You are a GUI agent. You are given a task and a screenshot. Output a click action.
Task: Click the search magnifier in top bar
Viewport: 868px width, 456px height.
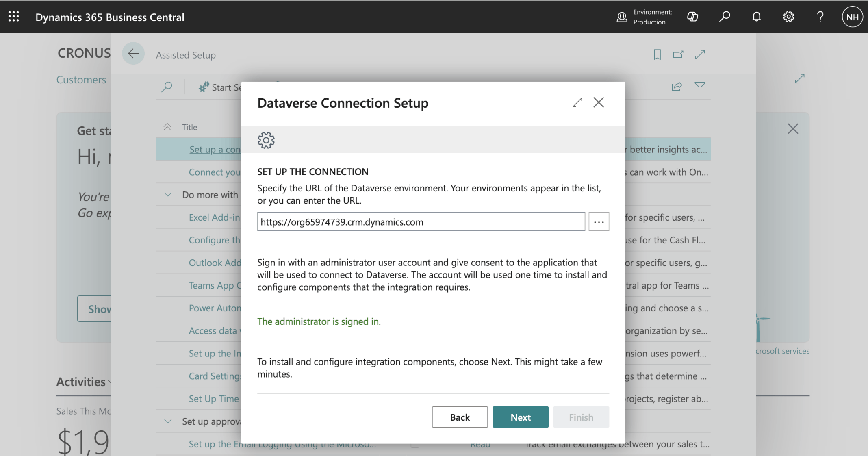click(x=724, y=17)
